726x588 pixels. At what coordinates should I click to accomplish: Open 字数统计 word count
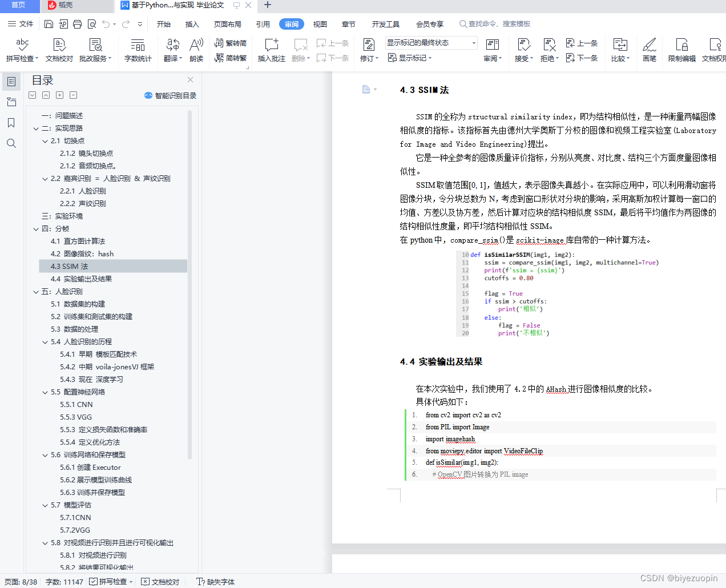point(138,50)
